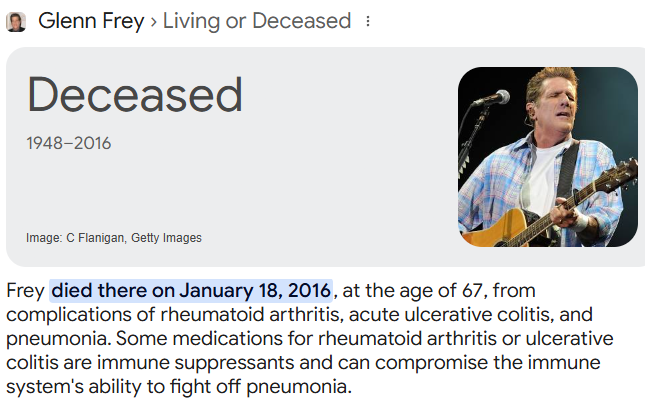
Task: Click the "1948–2016" lifespan years
Action: 69,144
